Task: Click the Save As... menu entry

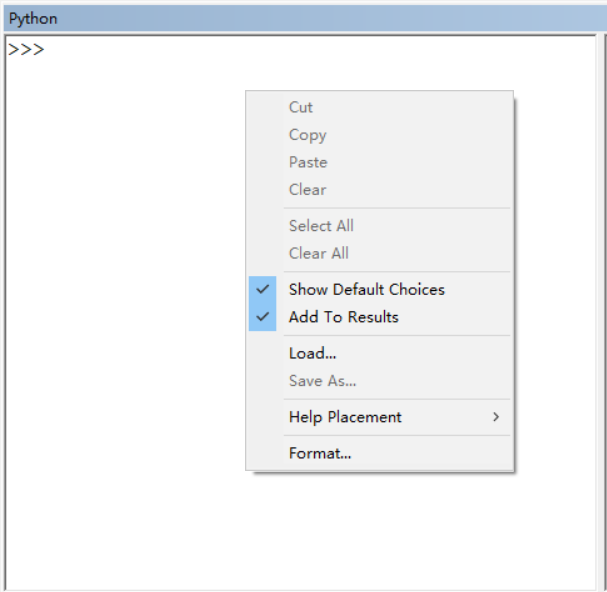Action: (322, 381)
